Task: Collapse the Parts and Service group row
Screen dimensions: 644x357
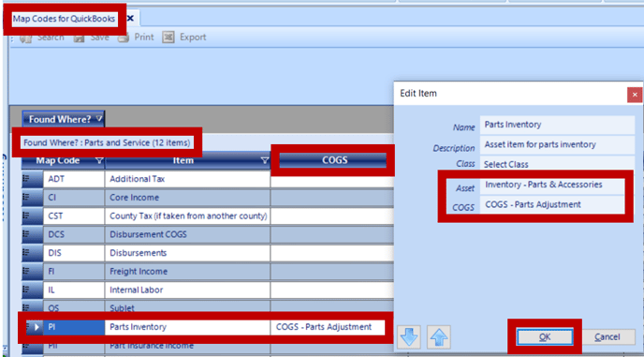Action: click(107, 142)
